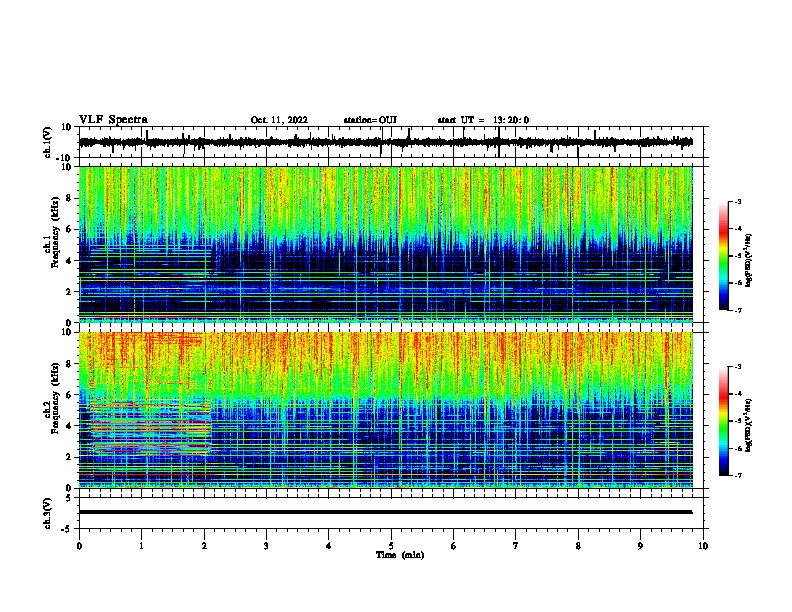Click the ch.1 spectrogram color scale bar

pyautogui.click(x=724, y=256)
